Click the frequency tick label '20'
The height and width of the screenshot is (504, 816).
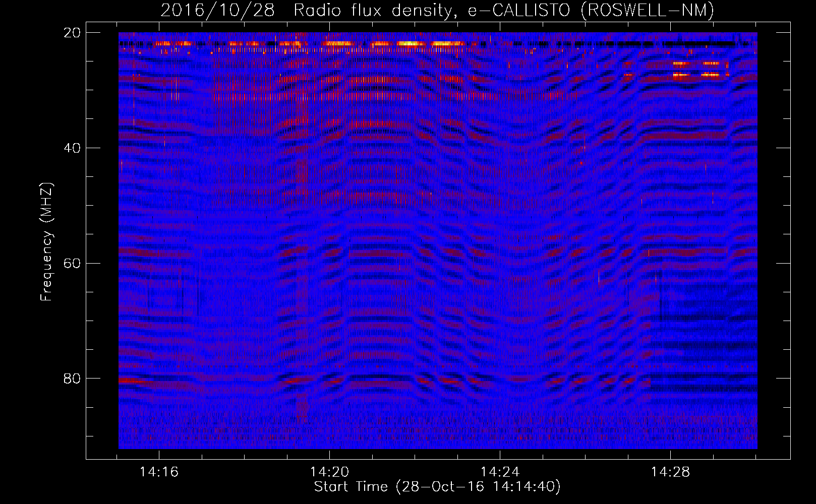tap(72, 33)
